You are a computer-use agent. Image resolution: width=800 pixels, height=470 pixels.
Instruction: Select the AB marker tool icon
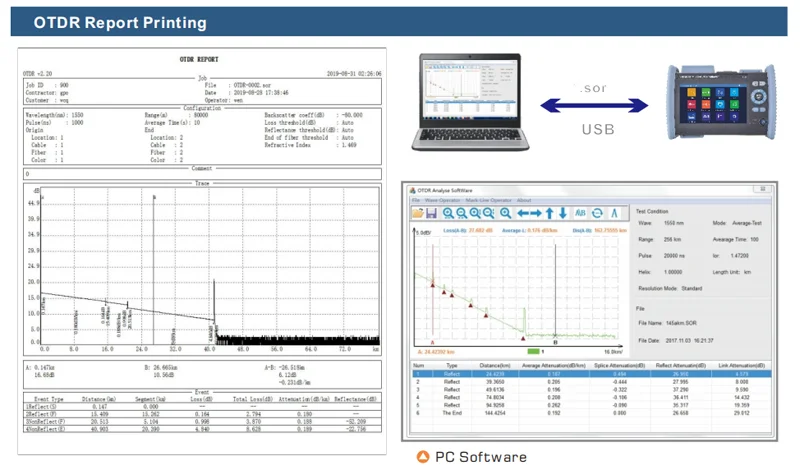580,213
